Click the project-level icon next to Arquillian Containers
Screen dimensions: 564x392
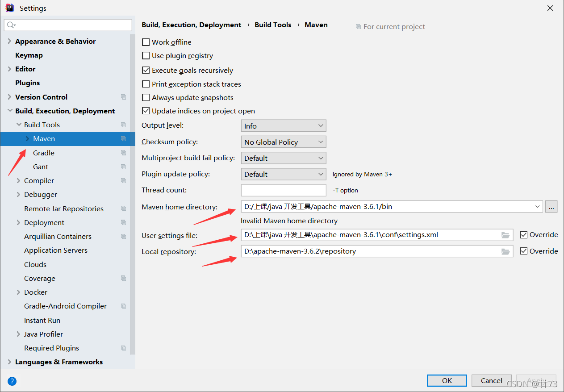click(x=124, y=237)
